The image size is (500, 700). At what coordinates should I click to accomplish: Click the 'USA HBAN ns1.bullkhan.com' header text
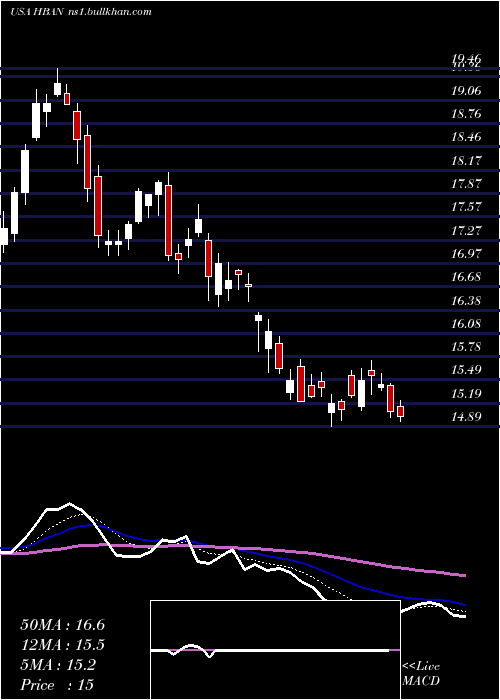[81, 12]
